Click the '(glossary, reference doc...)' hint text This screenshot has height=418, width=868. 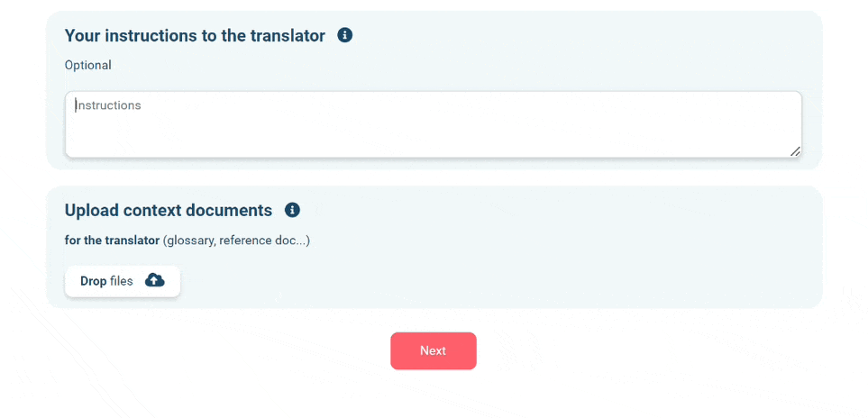(x=236, y=241)
